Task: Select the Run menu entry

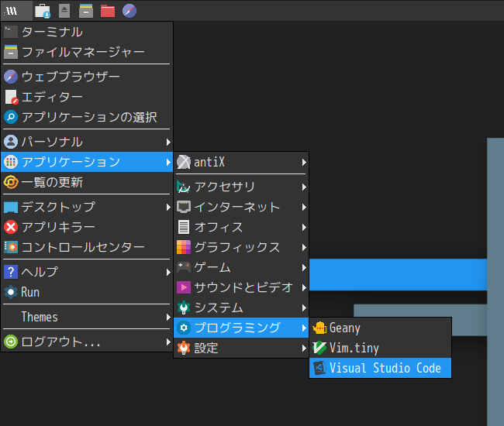Action: click(87, 292)
